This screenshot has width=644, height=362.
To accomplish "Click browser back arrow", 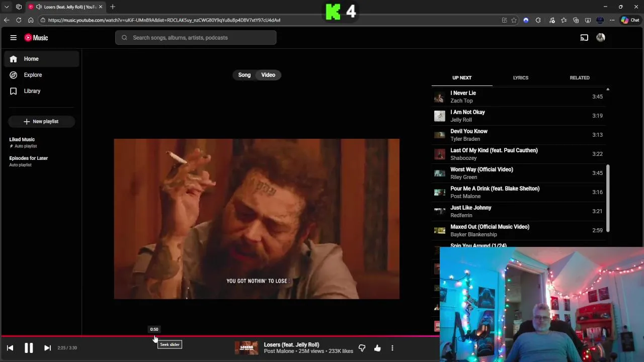I will [x=7, y=20].
